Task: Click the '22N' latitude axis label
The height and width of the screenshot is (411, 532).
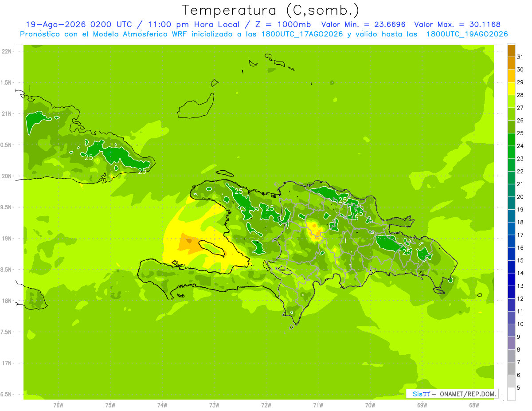Action: [6, 51]
